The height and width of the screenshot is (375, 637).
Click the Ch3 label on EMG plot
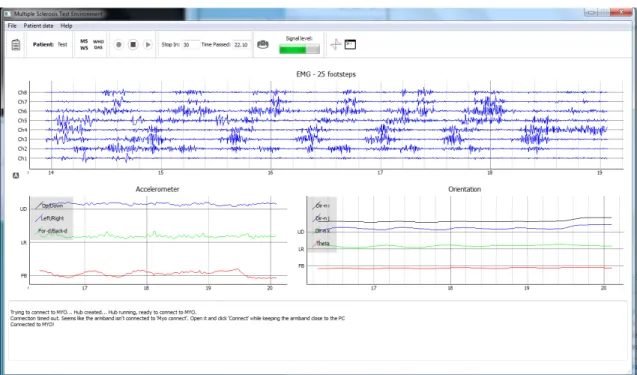tap(22, 139)
